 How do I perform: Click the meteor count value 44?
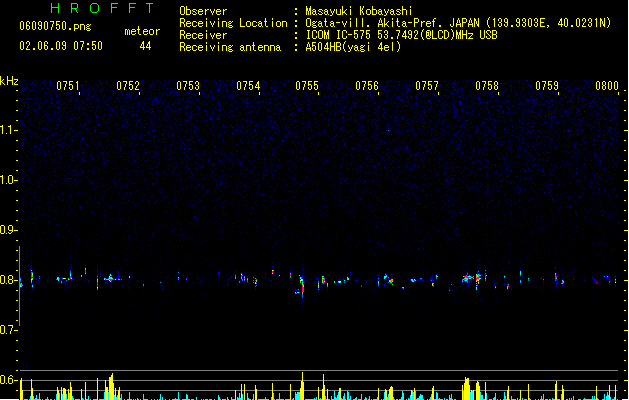point(145,46)
